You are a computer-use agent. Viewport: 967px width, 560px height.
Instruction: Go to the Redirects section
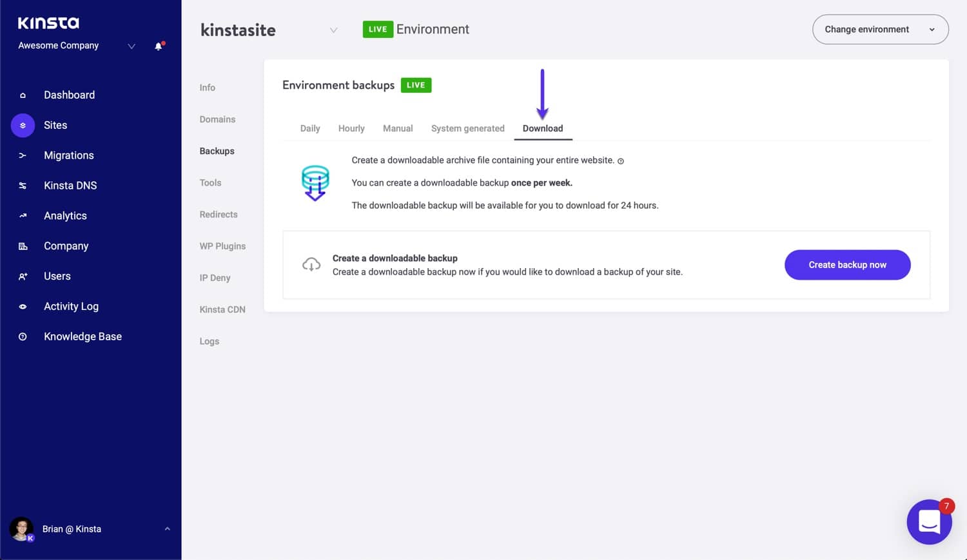219,215
